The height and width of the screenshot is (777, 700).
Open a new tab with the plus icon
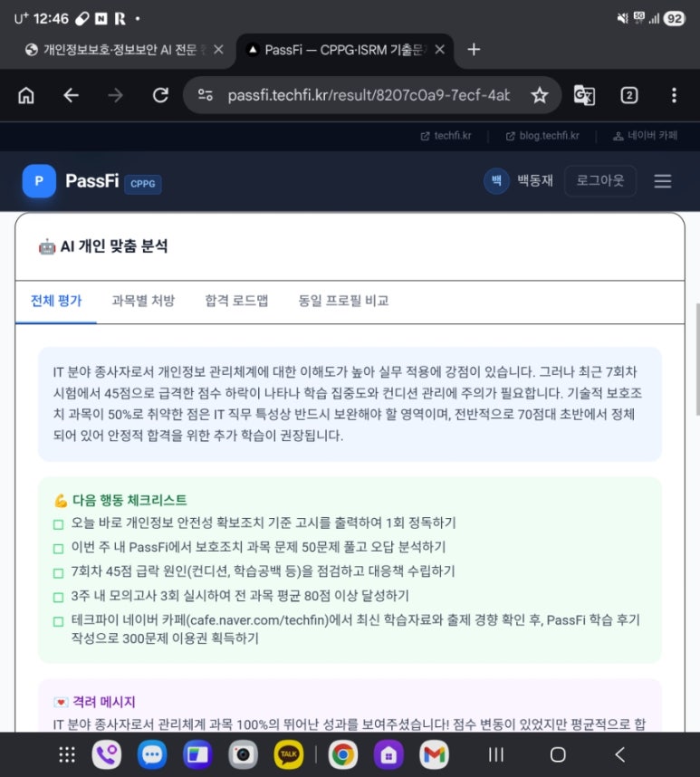click(x=474, y=49)
